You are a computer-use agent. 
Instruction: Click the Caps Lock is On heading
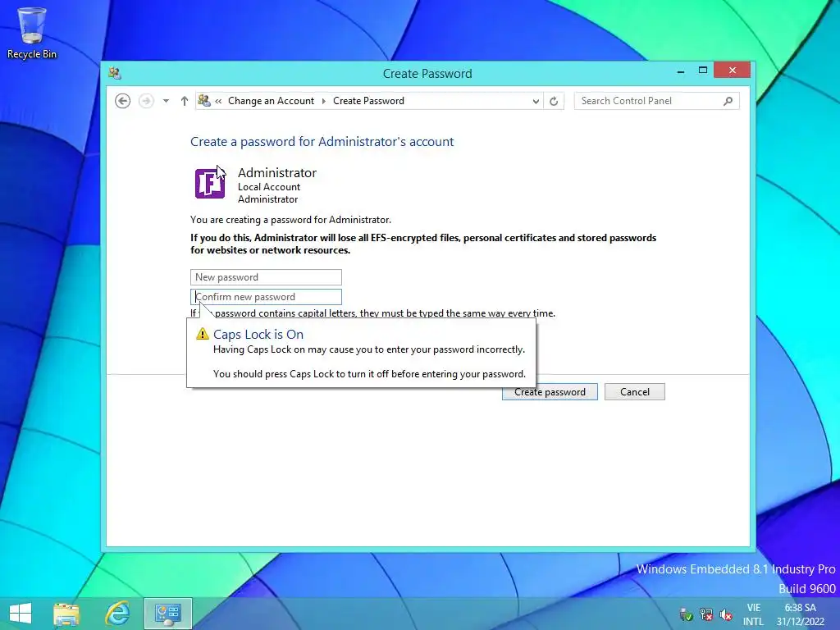click(x=258, y=335)
